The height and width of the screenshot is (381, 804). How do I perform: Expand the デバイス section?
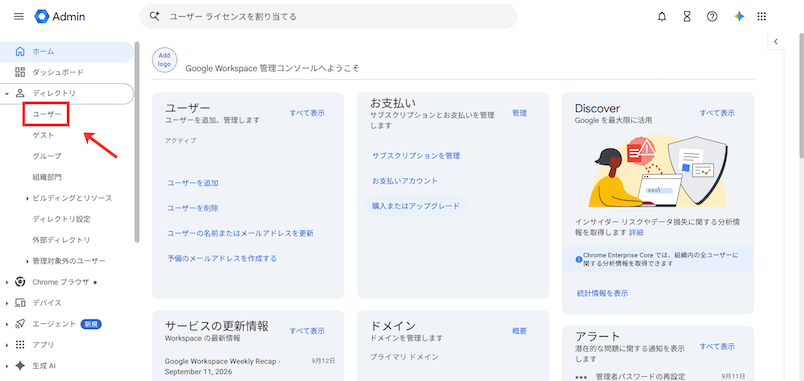pyautogui.click(x=6, y=303)
